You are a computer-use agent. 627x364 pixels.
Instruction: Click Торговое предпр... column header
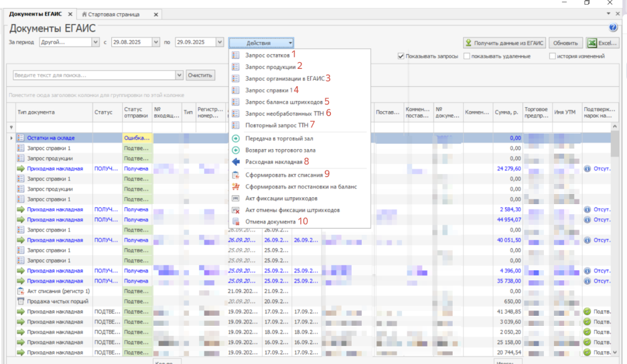[x=537, y=112]
